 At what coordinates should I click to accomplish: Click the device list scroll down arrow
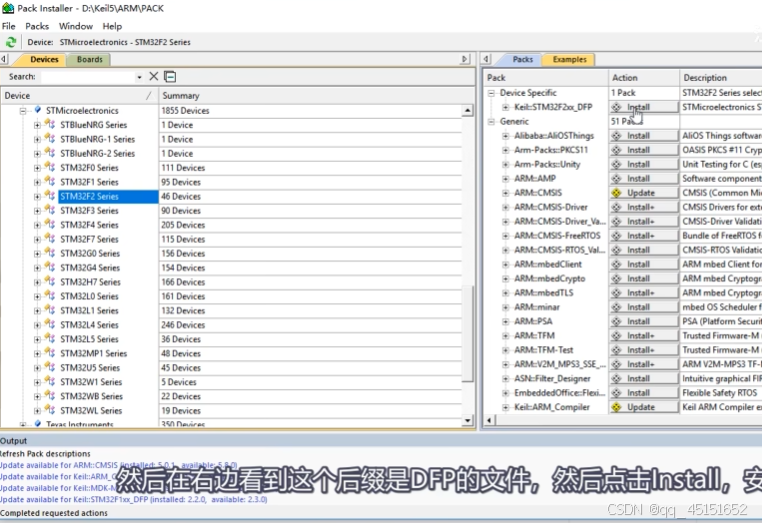(468, 420)
